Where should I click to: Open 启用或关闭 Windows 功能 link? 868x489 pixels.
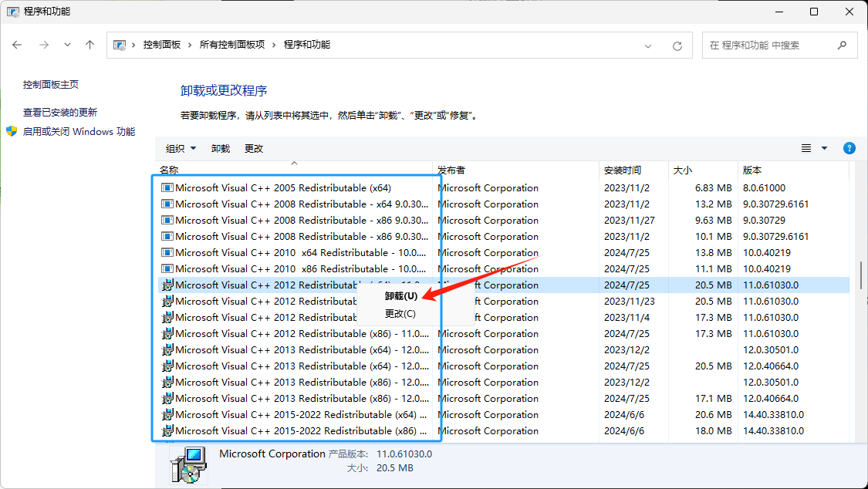point(79,131)
